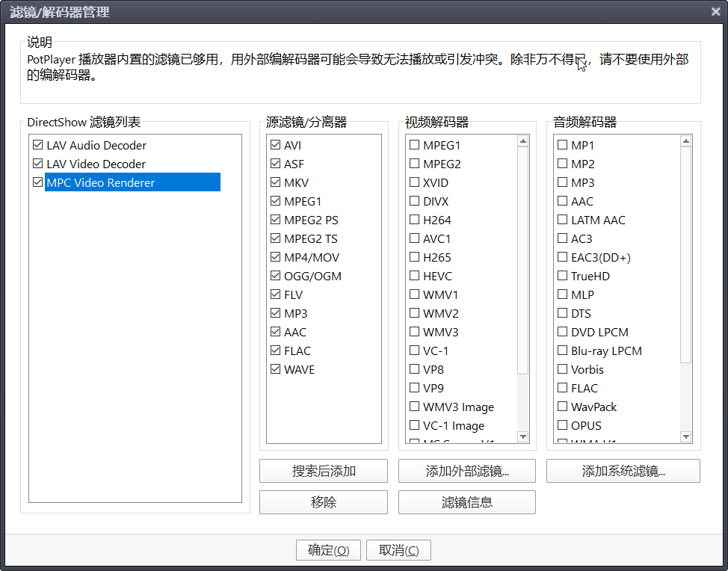
Task: Disable the MKV source splitter checkbox
Action: tap(275, 182)
